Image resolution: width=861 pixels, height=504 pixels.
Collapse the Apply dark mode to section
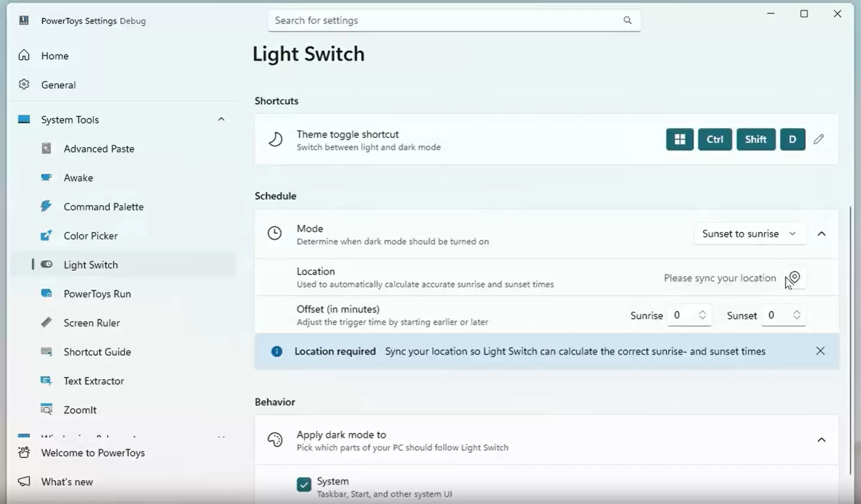coord(822,440)
